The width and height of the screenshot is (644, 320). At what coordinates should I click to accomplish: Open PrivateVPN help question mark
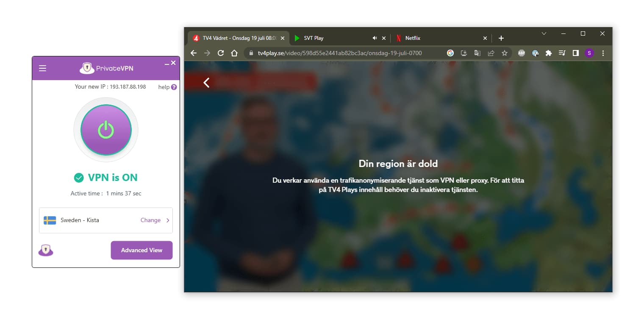coord(174,87)
